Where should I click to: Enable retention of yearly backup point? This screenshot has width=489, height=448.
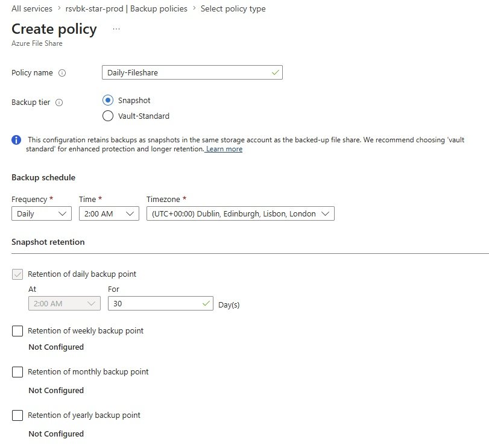click(x=17, y=415)
